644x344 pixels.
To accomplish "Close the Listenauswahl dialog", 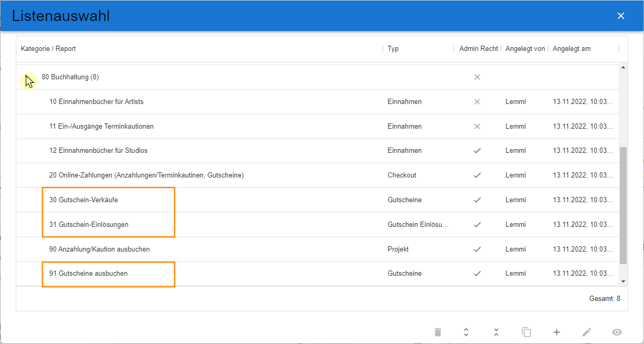I will click(x=621, y=16).
